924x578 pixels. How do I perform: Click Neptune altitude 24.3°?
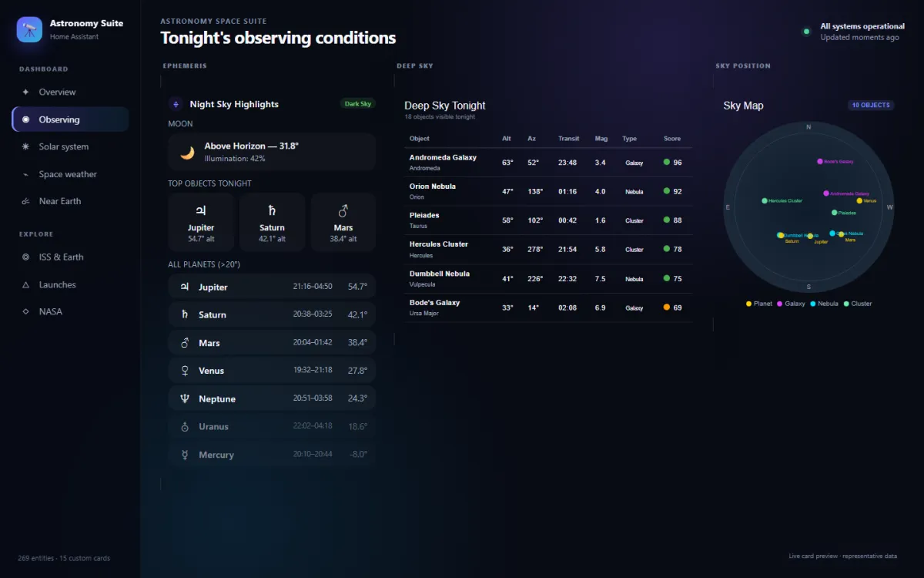357,398
